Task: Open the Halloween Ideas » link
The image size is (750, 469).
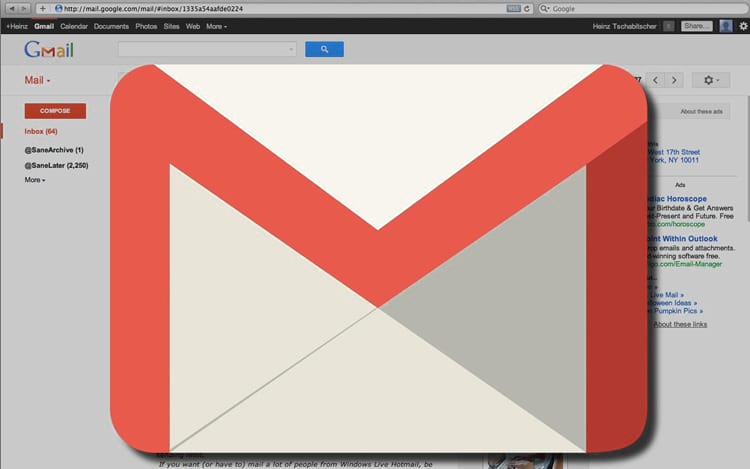Action: pos(673,303)
